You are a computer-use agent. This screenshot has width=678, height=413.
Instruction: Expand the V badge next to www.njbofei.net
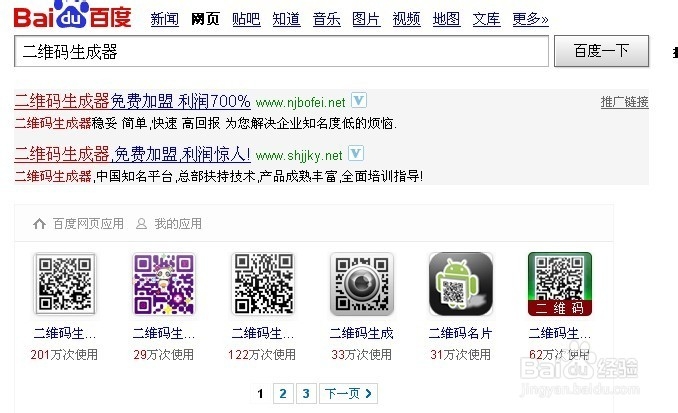[359, 100]
